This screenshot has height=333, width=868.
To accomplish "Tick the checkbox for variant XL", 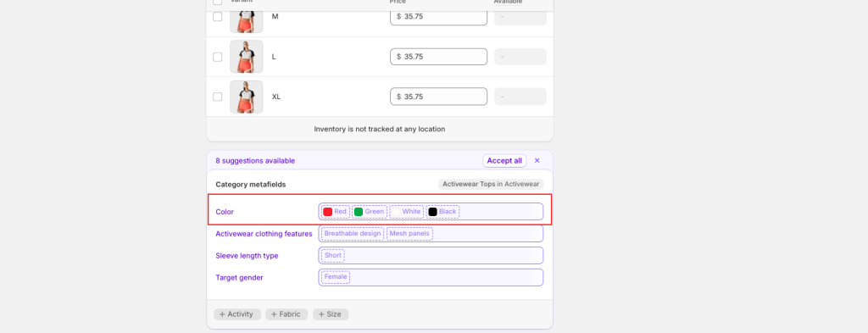I will (x=218, y=97).
